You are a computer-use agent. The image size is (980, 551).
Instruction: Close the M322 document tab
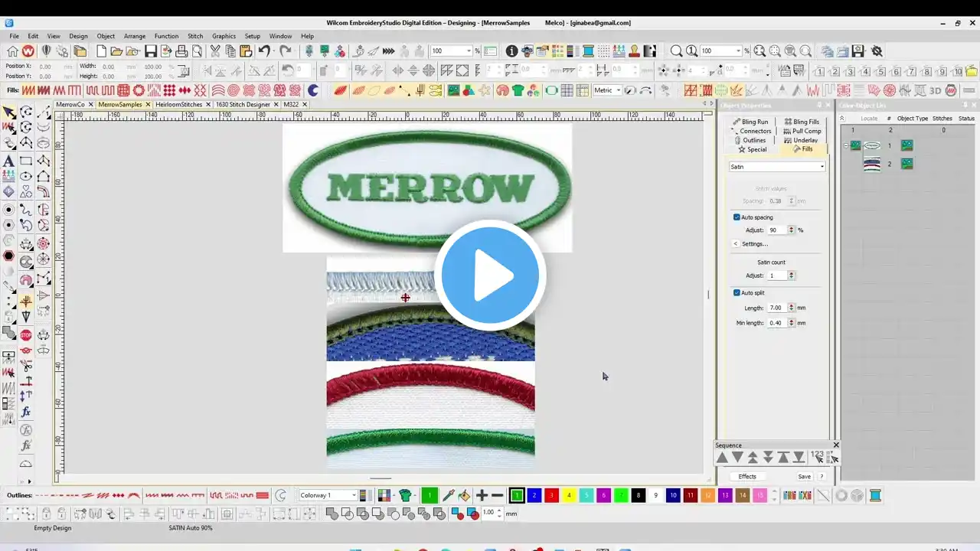coord(305,104)
